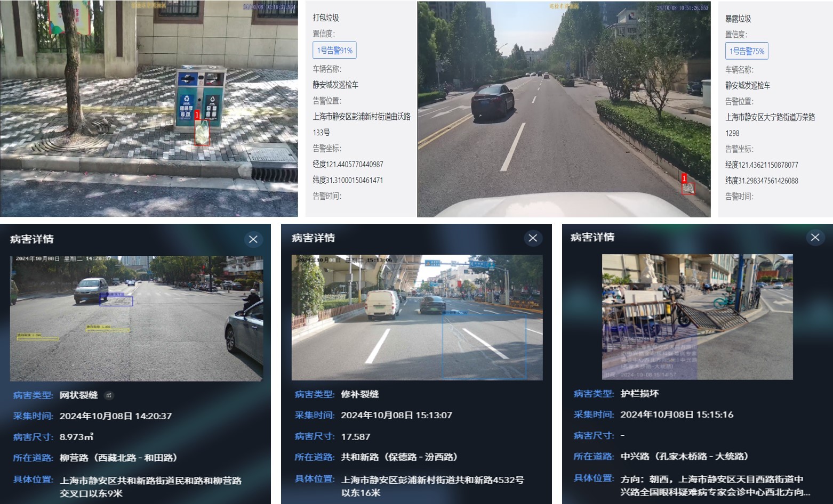833x504 pixels.
Task: Click the 1号告警75% confidence tag
Action: tap(747, 51)
